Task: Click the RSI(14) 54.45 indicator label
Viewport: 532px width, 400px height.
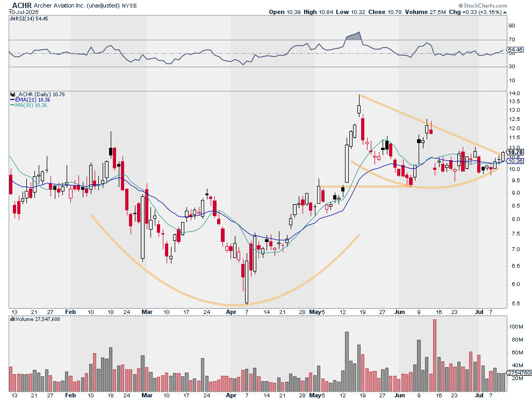Action: tap(32, 19)
